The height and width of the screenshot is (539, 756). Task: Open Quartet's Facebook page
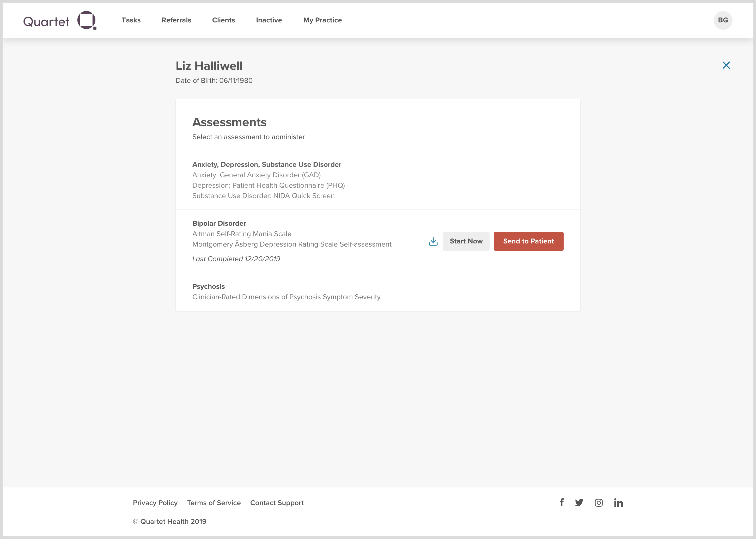point(562,503)
